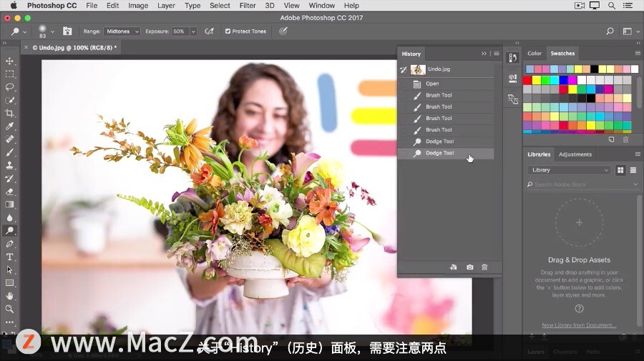This screenshot has width=644, height=361.
Task: Click the Exposure value field
Action: pos(180,31)
